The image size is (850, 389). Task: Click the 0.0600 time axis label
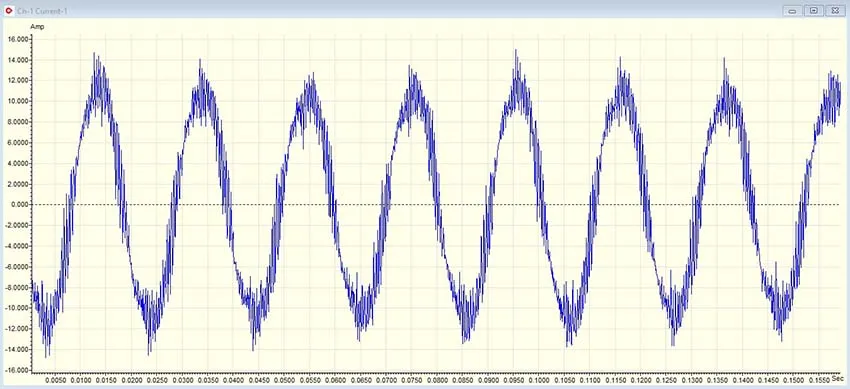pos(336,381)
